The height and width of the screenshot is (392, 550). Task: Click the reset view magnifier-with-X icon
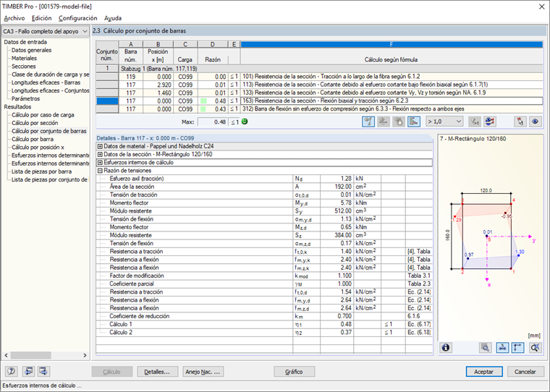(536, 347)
